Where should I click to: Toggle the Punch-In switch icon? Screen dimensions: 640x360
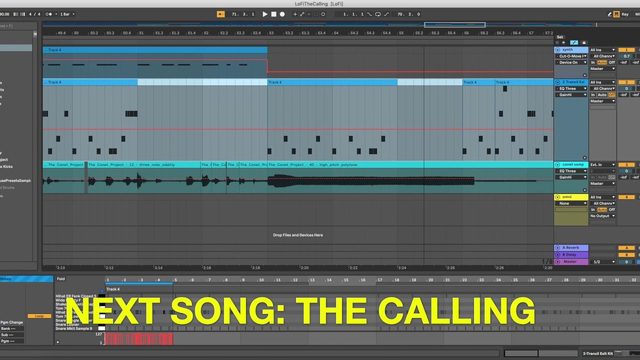(x=370, y=14)
